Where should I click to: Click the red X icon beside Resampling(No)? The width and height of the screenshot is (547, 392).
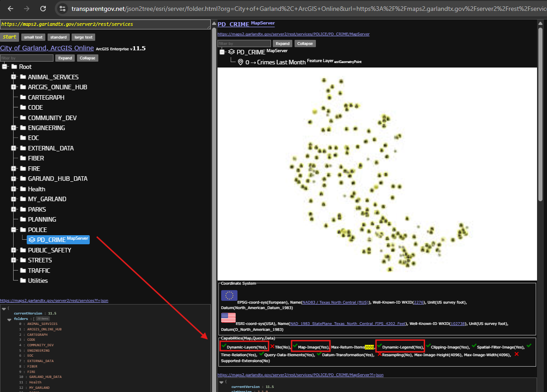(379, 354)
